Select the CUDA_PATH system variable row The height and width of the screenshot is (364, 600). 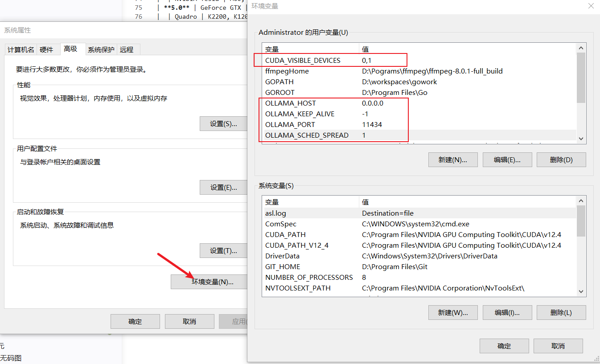click(285, 234)
